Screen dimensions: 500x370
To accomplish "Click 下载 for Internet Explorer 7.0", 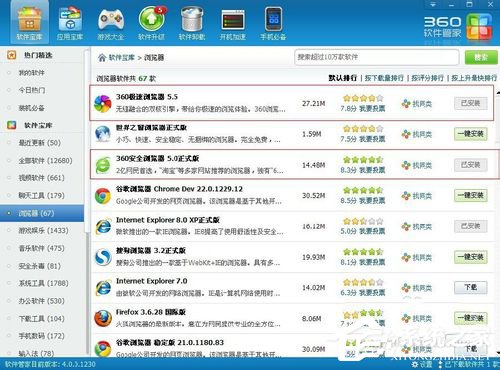I will click(x=470, y=287).
